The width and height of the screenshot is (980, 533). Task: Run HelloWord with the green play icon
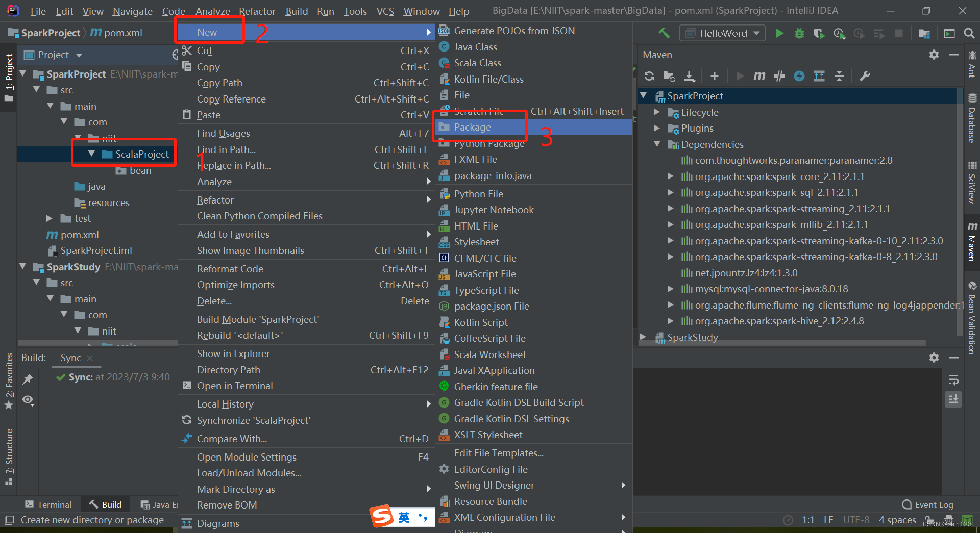(779, 33)
